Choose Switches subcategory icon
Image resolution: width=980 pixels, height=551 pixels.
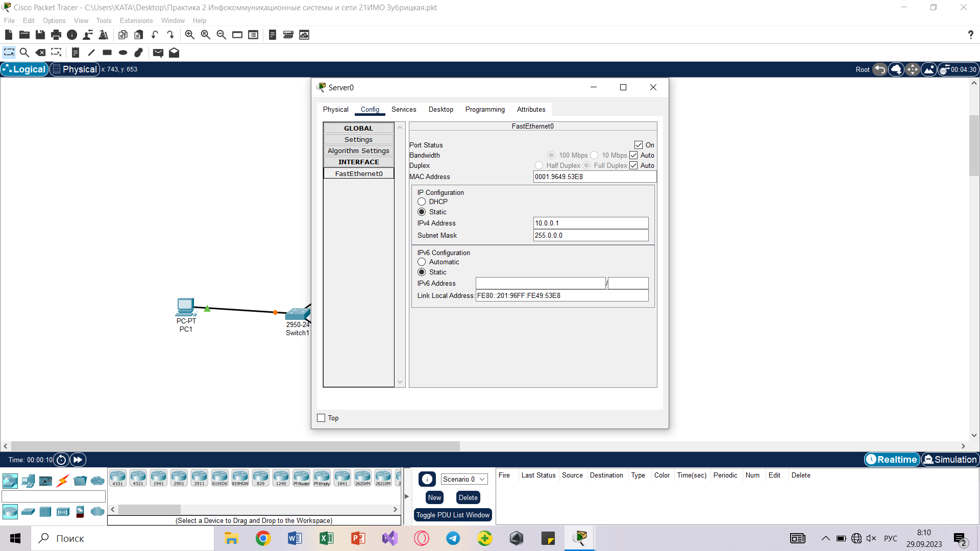pyautogui.click(x=28, y=511)
